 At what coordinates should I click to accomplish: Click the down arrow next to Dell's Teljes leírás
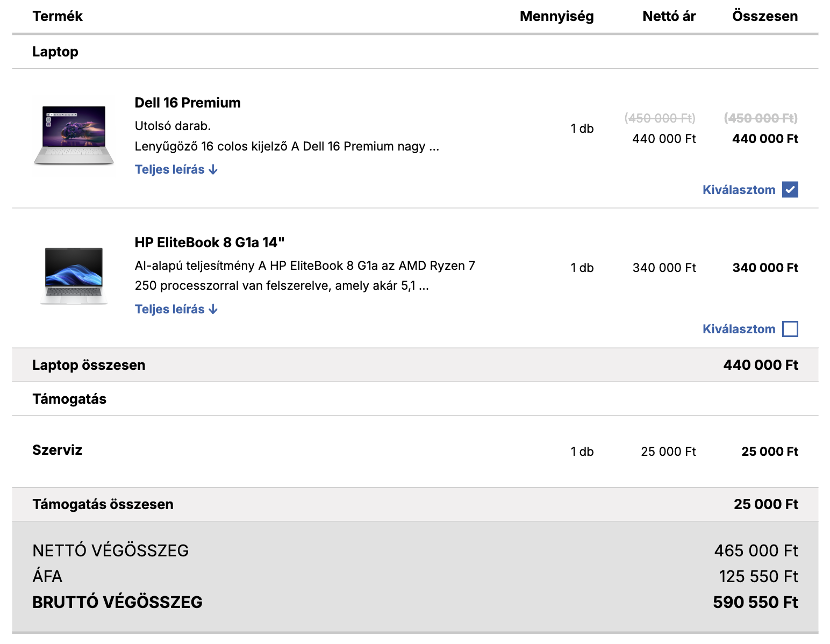coord(213,170)
